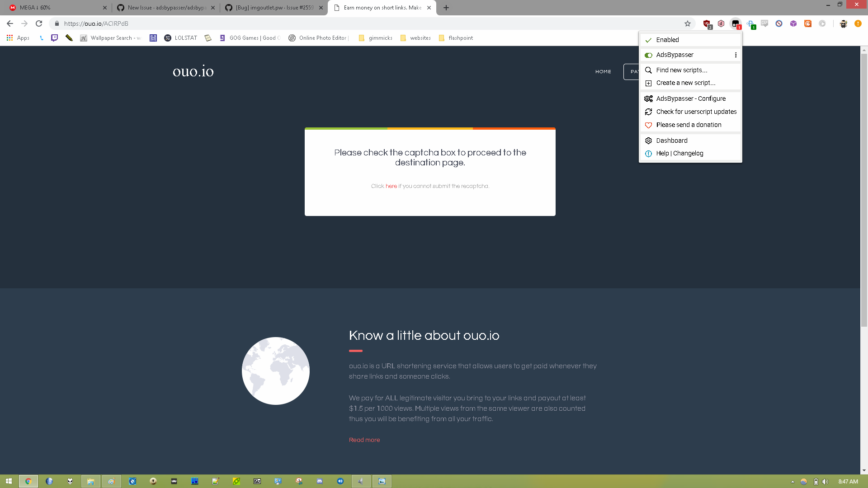This screenshot has height=488, width=868.
Task: Click the three-dot menu beside AdsBypasser
Action: 736,55
